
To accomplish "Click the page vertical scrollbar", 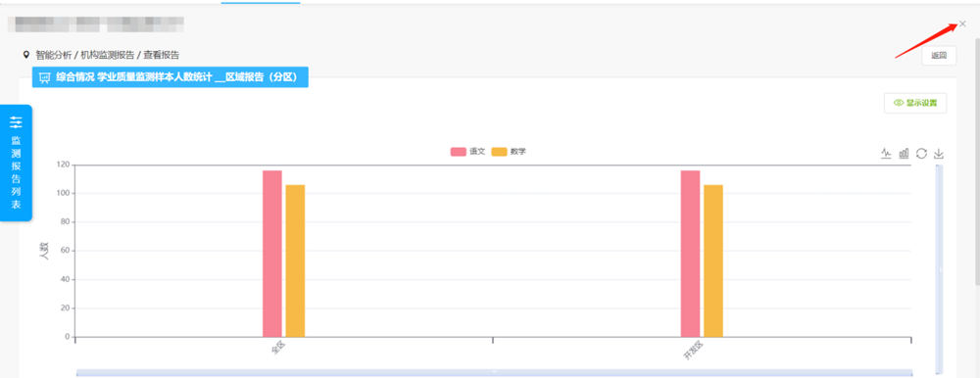I will pyautogui.click(x=977, y=157).
